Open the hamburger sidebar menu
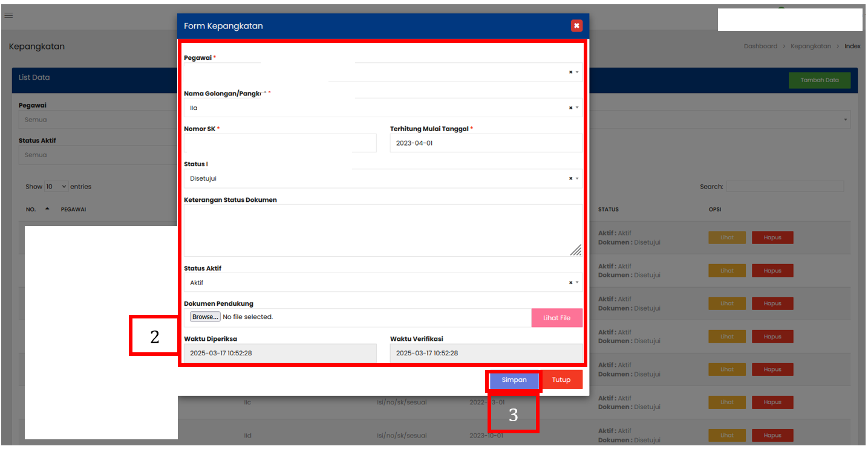The height and width of the screenshot is (452, 868). coord(8,16)
